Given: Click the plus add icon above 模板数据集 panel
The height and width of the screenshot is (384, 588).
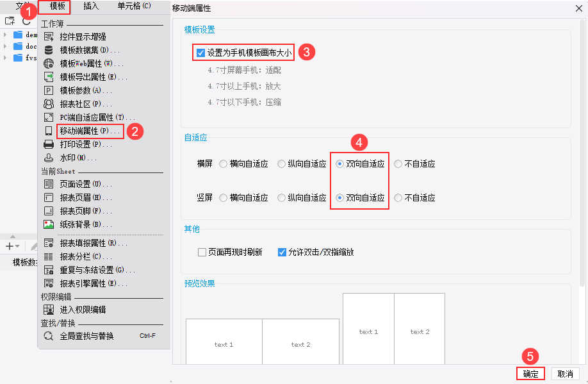Looking at the screenshot, I should pos(10,246).
